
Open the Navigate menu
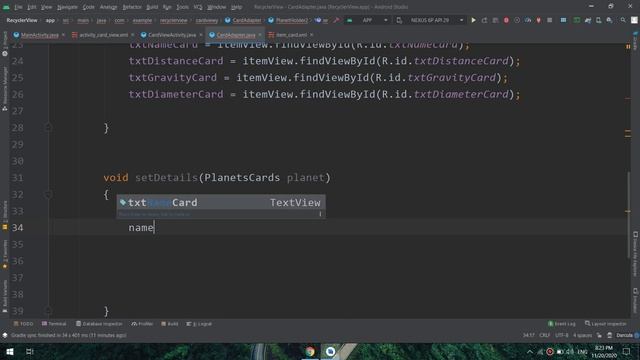click(67, 7)
